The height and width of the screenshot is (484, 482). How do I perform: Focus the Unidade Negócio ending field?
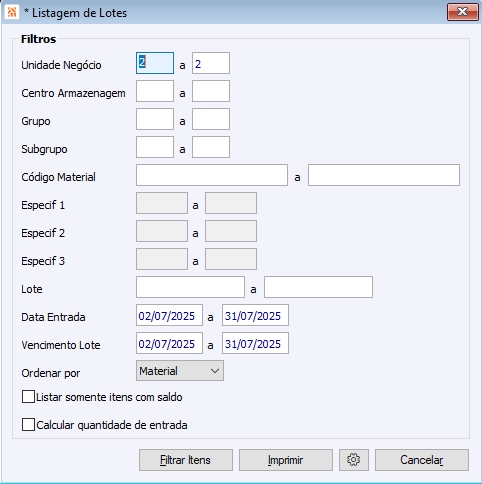211,63
